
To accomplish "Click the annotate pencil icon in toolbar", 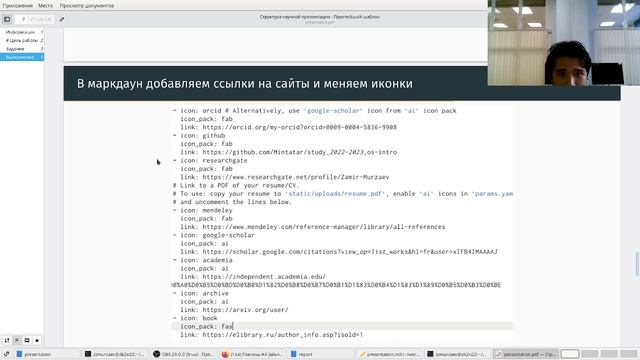I will [62, 19].
